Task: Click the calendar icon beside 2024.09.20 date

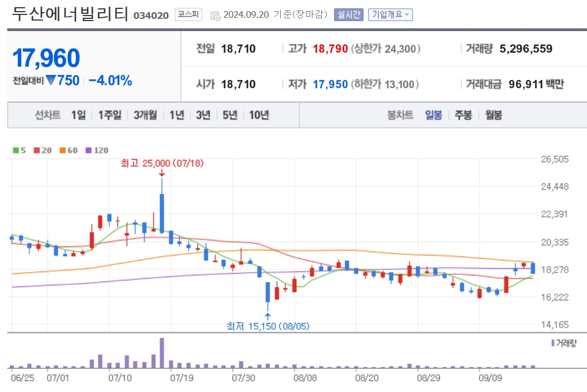Action: click(x=215, y=16)
